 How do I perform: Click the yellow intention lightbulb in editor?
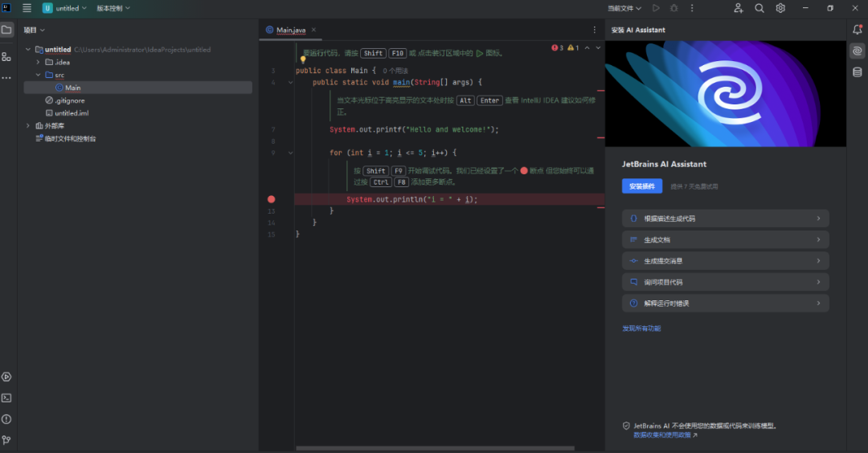(x=303, y=59)
